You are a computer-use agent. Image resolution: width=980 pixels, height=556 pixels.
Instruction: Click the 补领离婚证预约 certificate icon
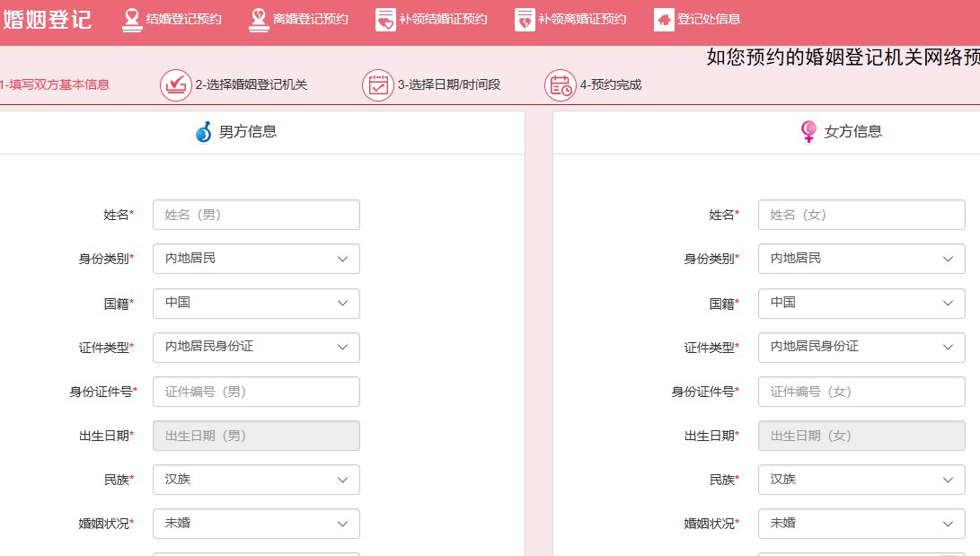tap(525, 19)
